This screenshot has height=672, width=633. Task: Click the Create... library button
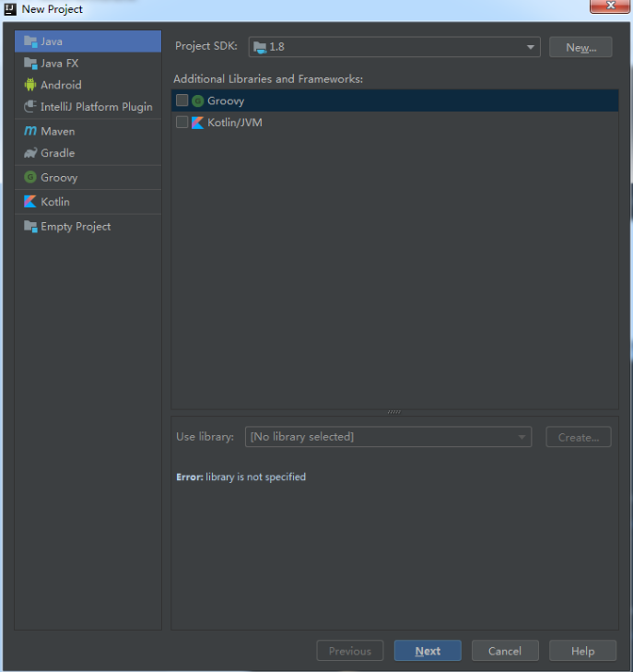[x=579, y=437]
